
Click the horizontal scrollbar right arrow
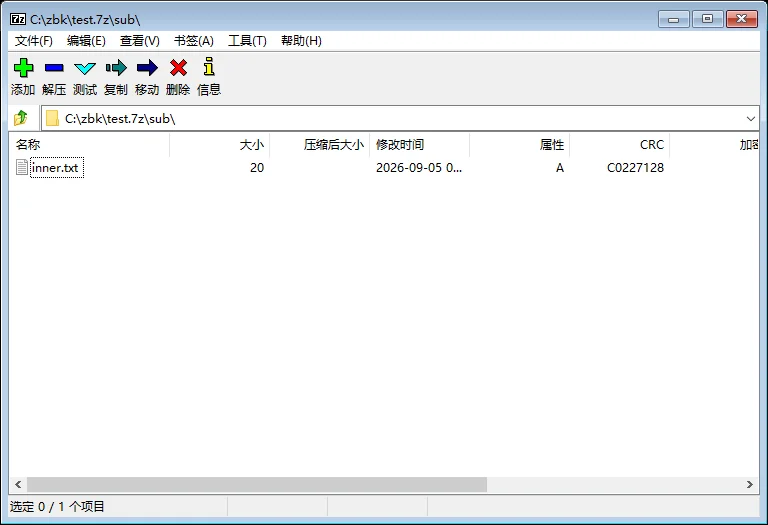[749, 484]
